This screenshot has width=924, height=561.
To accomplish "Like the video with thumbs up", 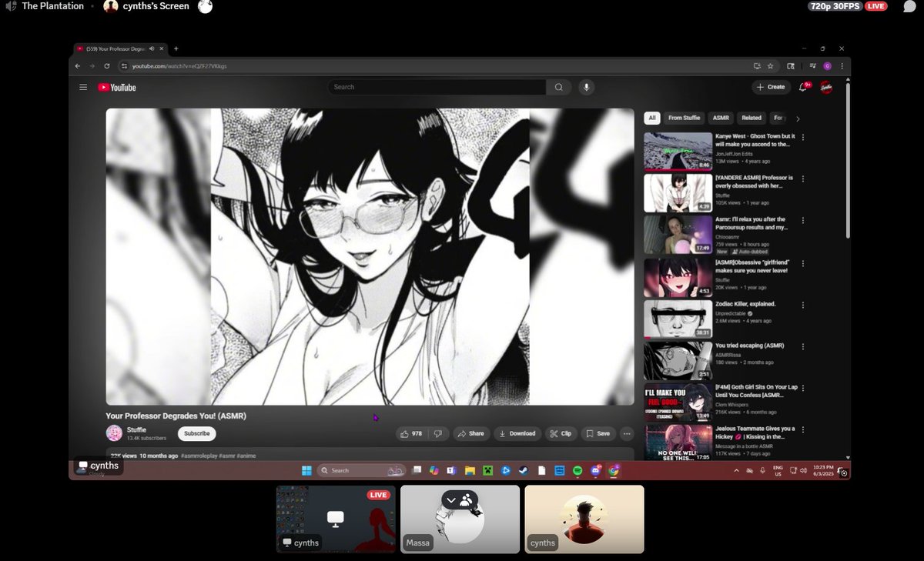I will 411,433.
